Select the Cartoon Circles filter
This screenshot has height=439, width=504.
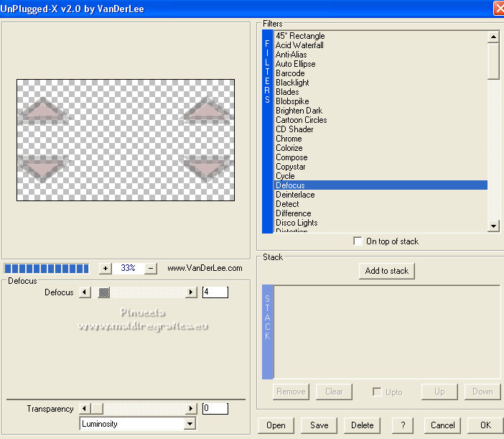381,120
